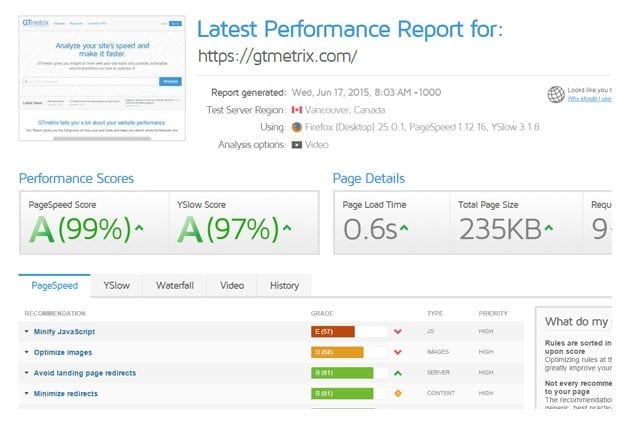
Task: Click the https://gtmetrix.com/ URL heading
Action: pyautogui.click(x=278, y=56)
